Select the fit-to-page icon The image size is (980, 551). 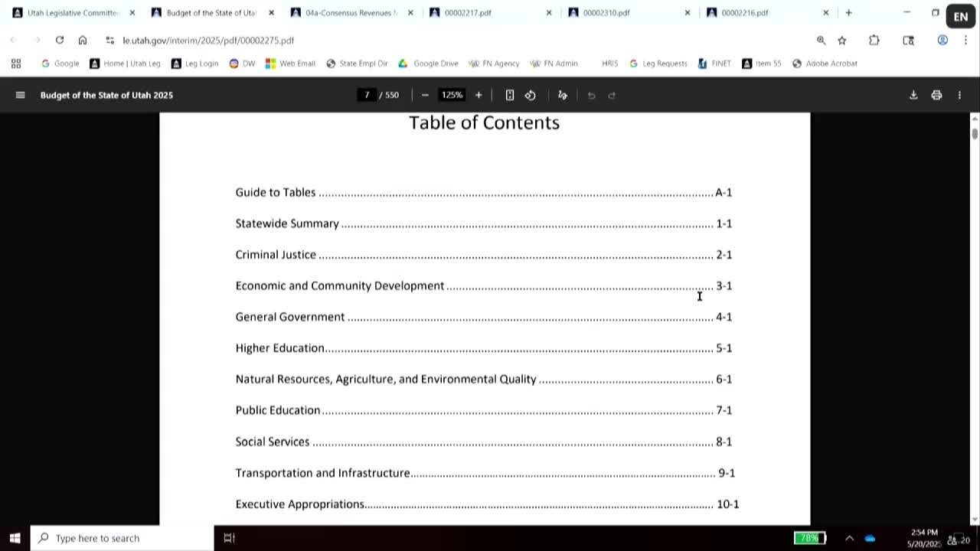[510, 95]
